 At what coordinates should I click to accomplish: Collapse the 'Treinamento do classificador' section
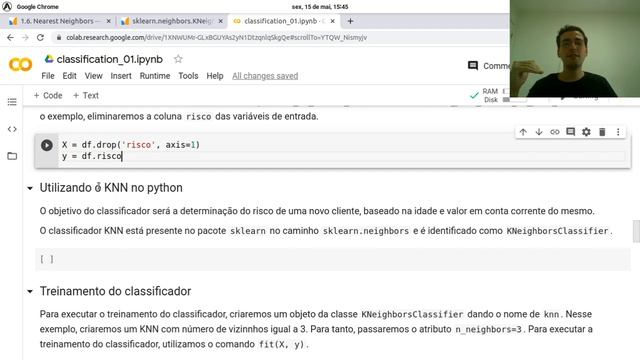30,291
